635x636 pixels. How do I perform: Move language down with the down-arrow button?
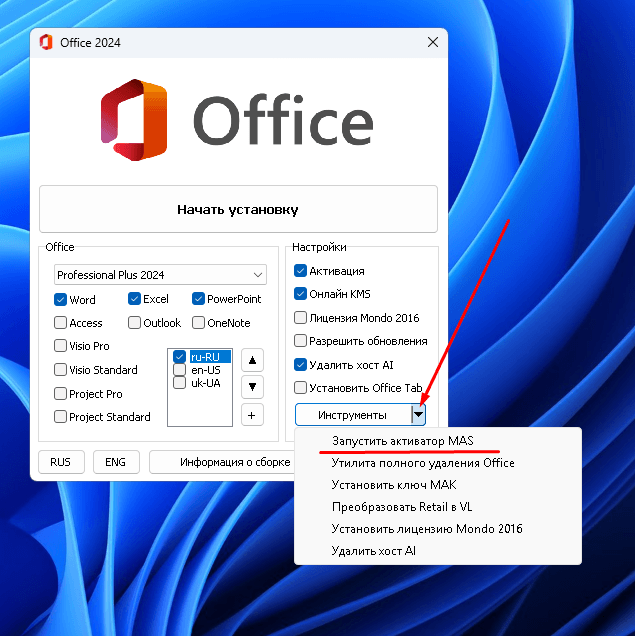tap(252, 387)
